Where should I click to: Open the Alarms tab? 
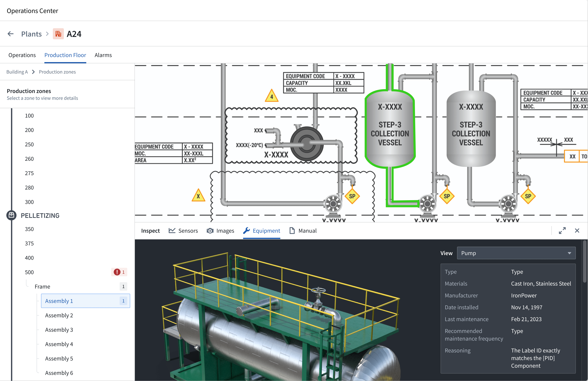[103, 55]
